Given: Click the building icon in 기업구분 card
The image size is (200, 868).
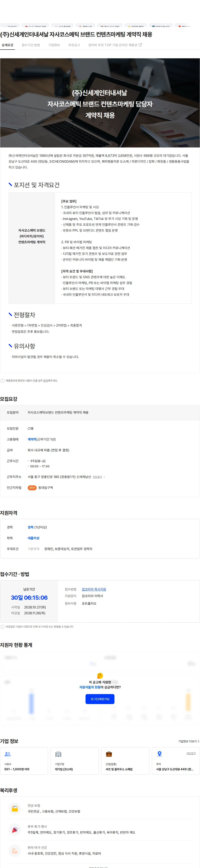Looking at the screenshot, I should click(x=58, y=754).
